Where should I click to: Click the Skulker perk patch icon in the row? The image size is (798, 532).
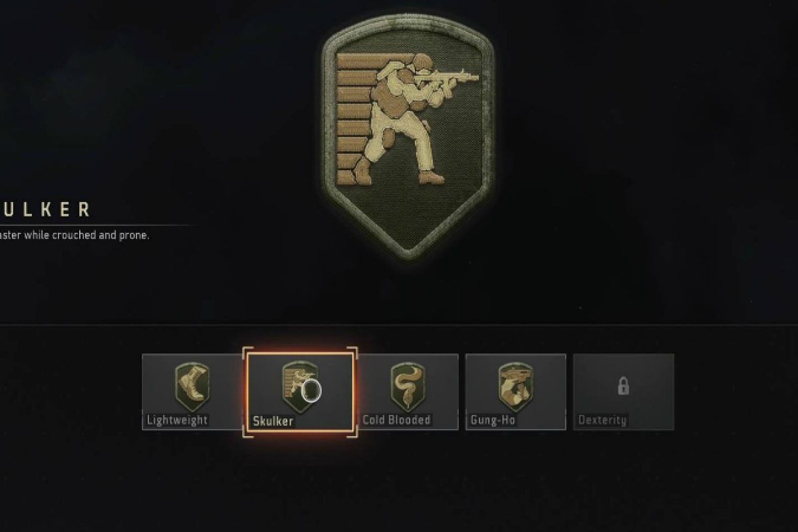pyautogui.click(x=299, y=387)
